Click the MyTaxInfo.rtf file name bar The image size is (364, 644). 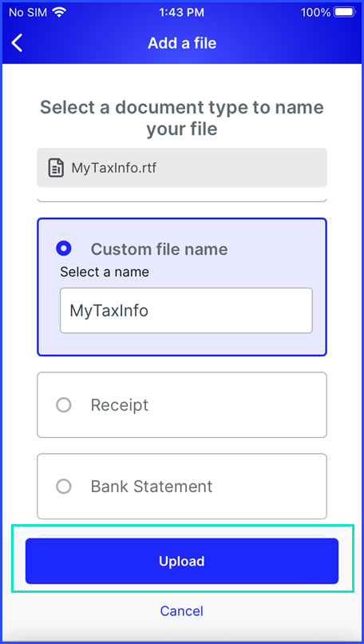tap(182, 168)
